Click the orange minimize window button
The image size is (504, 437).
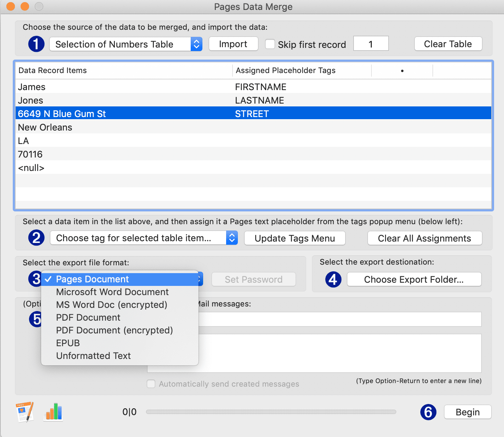coord(25,6)
